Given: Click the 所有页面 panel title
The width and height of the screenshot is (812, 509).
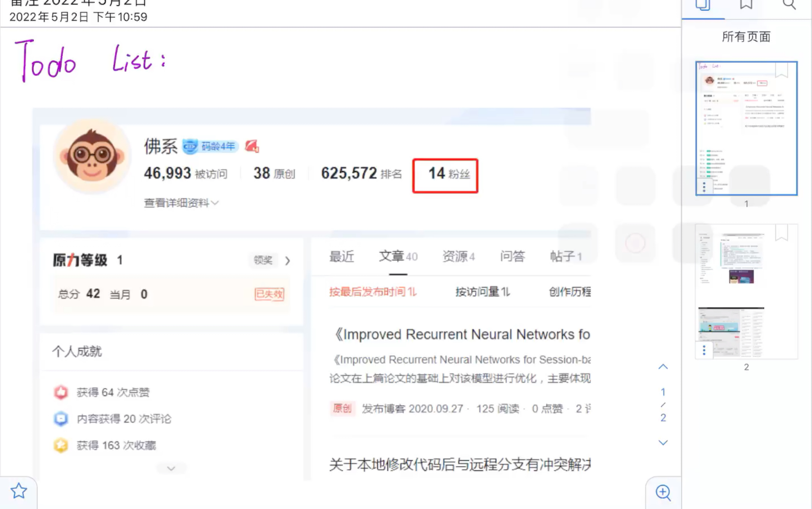Looking at the screenshot, I should [746, 37].
